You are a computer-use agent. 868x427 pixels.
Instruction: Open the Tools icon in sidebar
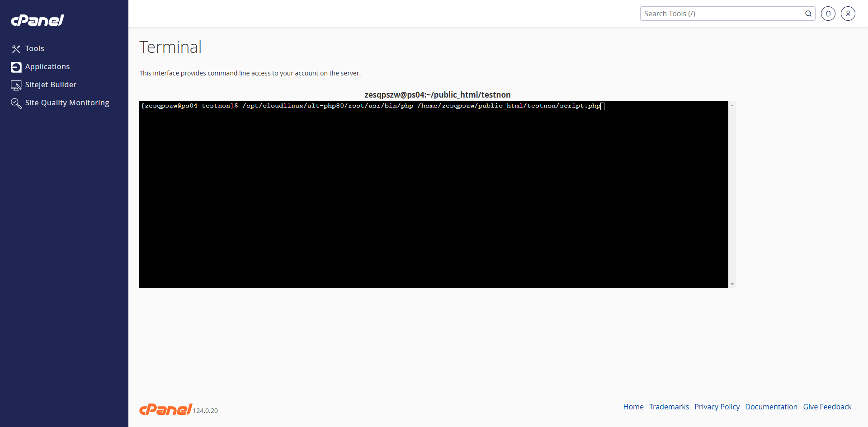(16, 49)
